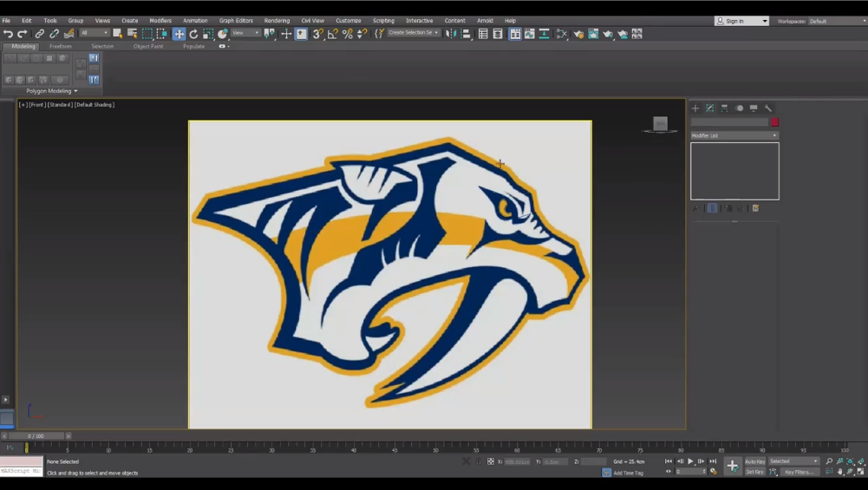Click Select and Manipulate icon
Screen dimensions: 868x490
tap(286, 34)
